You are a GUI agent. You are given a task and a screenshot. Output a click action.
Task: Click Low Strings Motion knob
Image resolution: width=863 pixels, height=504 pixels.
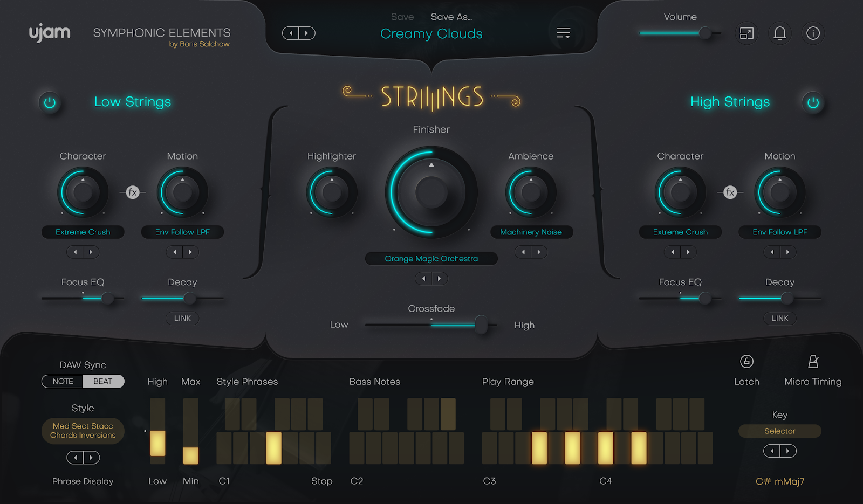tap(182, 192)
